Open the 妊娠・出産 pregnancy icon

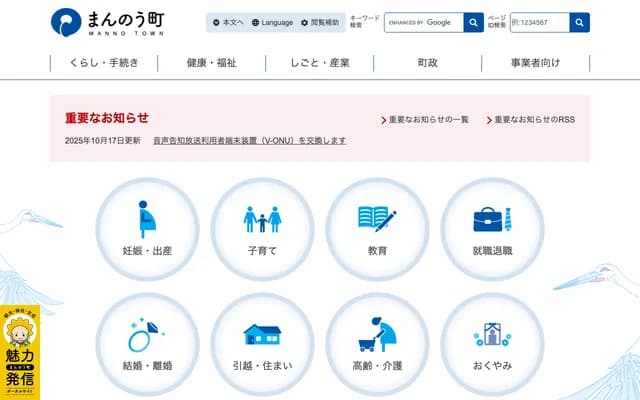click(x=147, y=228)
